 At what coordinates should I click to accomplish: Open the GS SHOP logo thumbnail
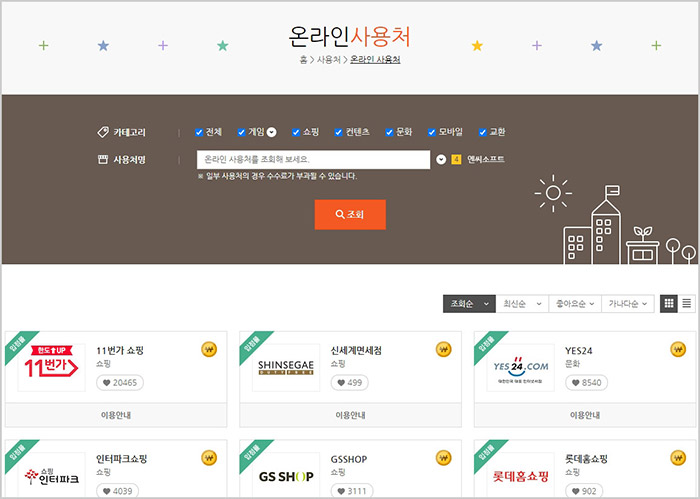[286, 476]
